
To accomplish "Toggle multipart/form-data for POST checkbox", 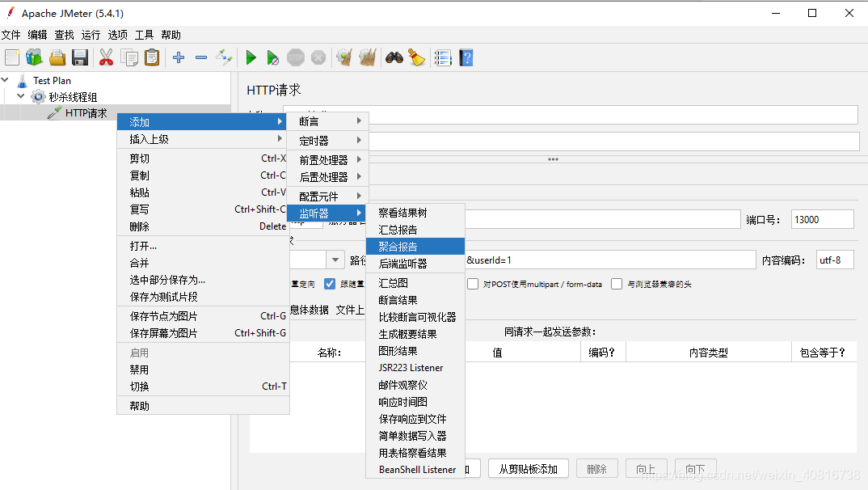I will click(473, 284).
